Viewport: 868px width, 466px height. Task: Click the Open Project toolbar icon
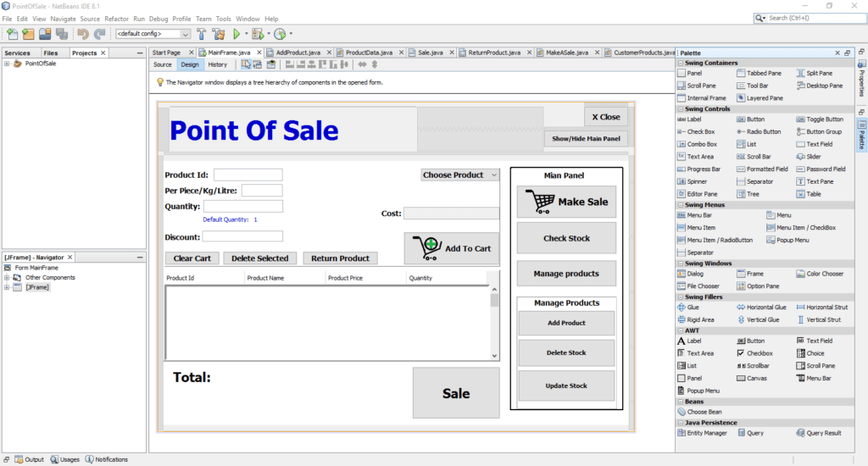point(45,34)
